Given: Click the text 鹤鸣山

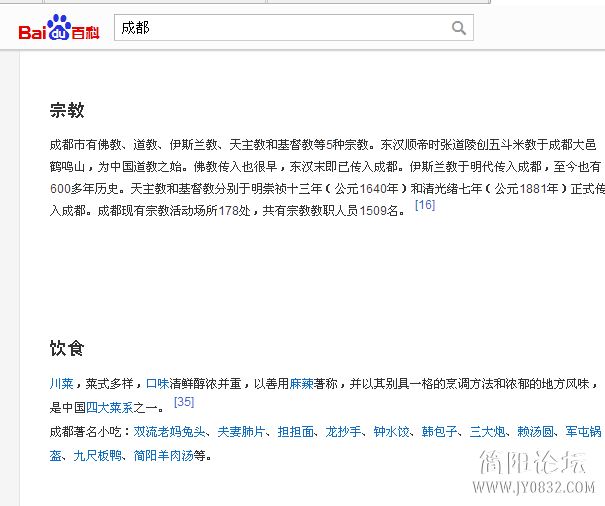Looking at the screenshot, I should pos(68,167).
